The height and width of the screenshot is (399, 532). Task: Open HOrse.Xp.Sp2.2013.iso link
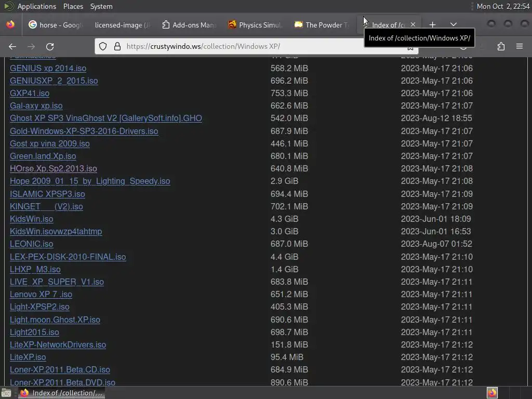coord(54,169)
